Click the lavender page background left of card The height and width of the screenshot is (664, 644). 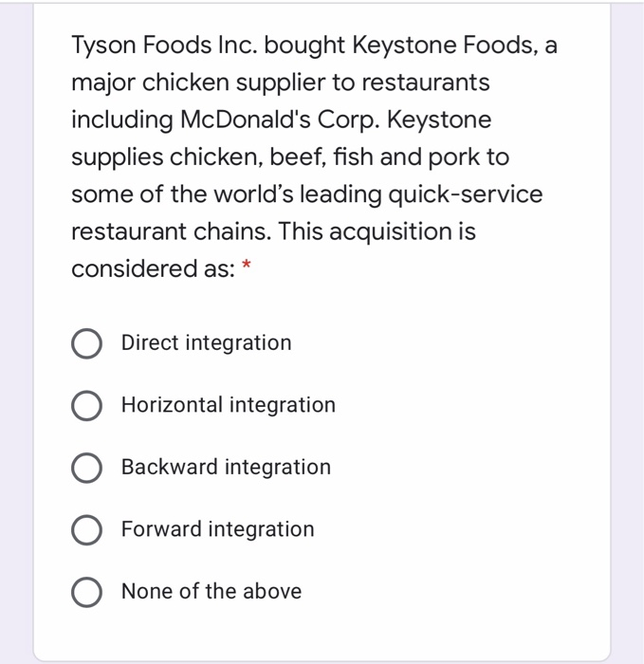[16, 332]
